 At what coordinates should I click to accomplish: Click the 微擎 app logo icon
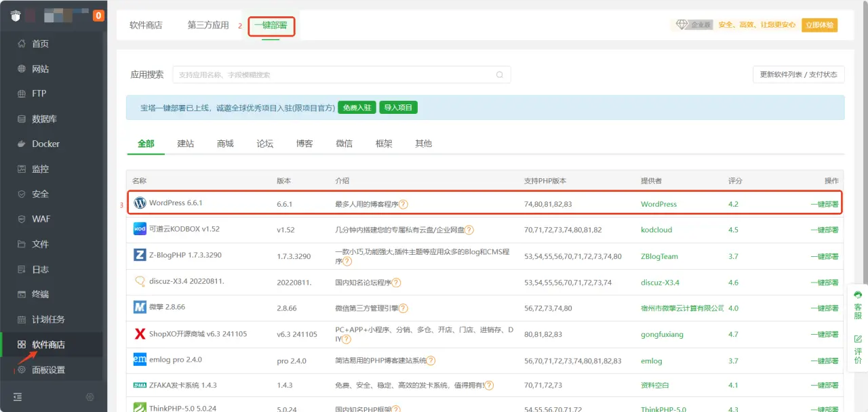[140, 308]
